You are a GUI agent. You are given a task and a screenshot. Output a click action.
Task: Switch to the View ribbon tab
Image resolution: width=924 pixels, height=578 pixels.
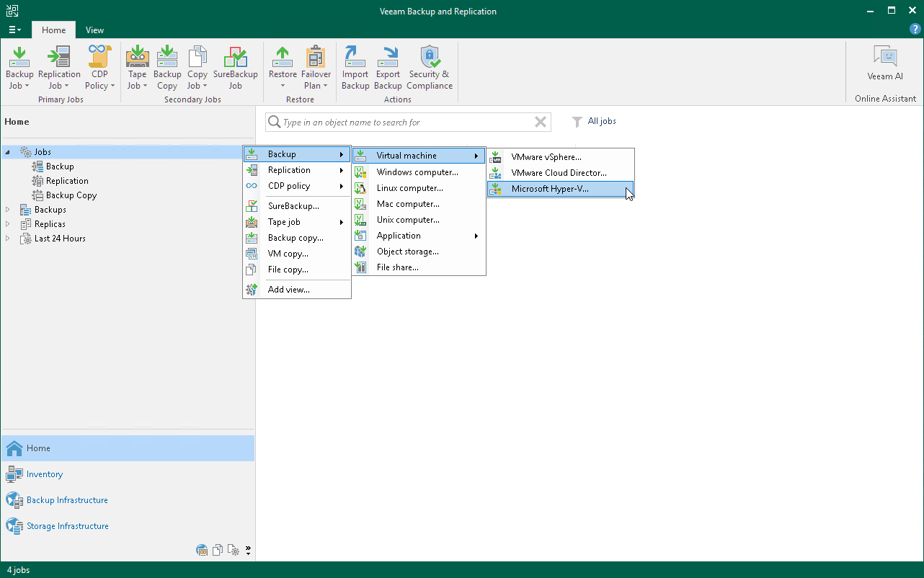94,30
